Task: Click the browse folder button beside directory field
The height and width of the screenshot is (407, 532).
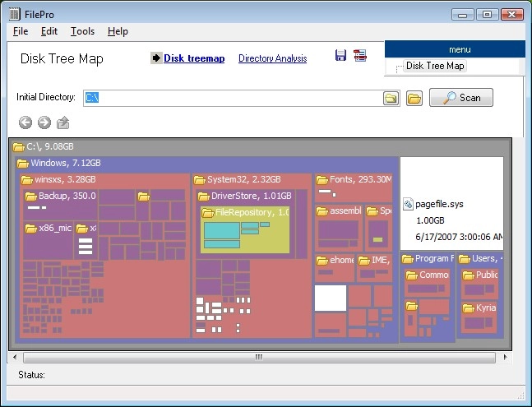Action: click(x=414, y=99)
